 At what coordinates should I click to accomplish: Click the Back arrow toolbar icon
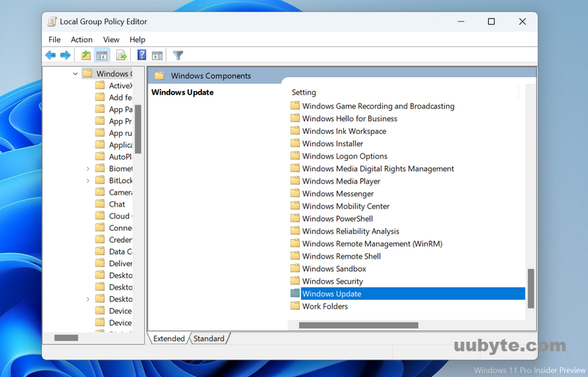pyautogui.click(x=51, y=56)
